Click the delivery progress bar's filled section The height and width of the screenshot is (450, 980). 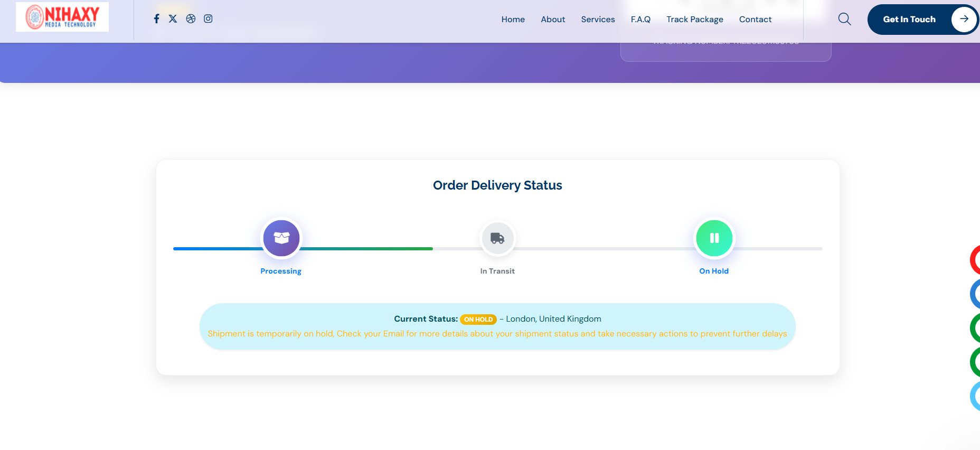(x=364, y=248)
